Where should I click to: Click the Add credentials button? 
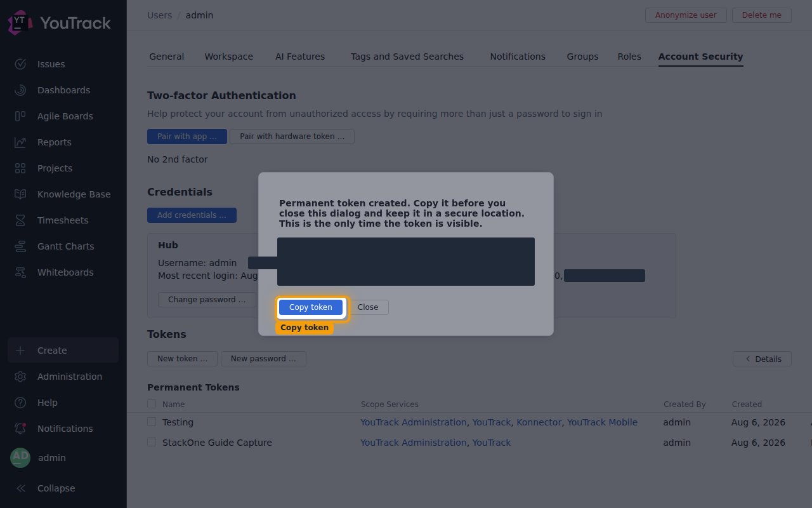point(192,215)
